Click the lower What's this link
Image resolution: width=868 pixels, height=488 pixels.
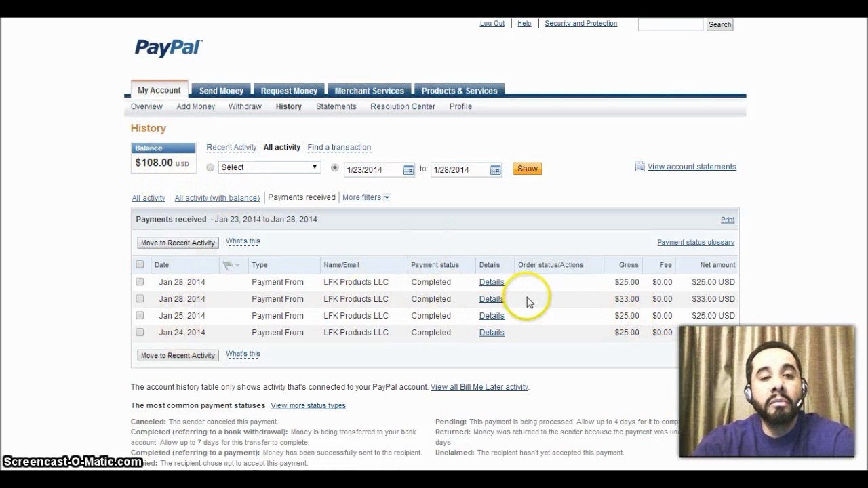[x=243, y=354]
